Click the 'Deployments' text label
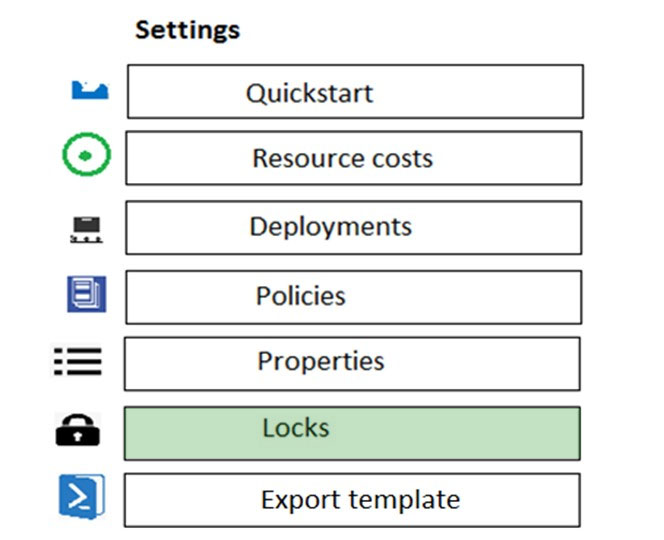 [x=331, y=227]
